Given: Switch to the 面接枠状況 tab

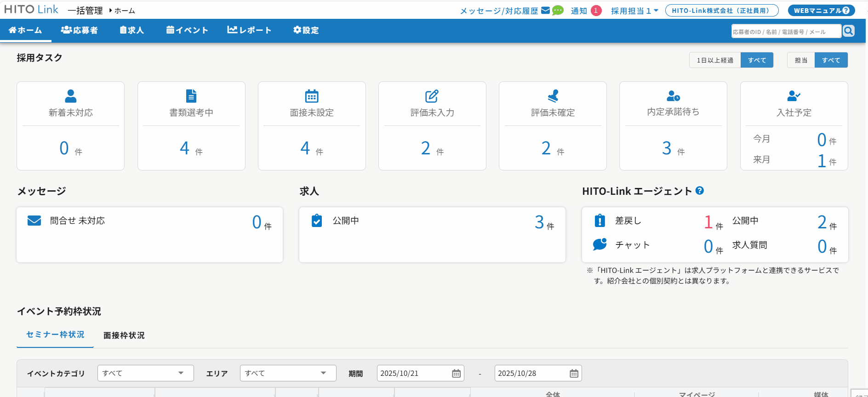Looking at the screenshot, I should point(124,335).
